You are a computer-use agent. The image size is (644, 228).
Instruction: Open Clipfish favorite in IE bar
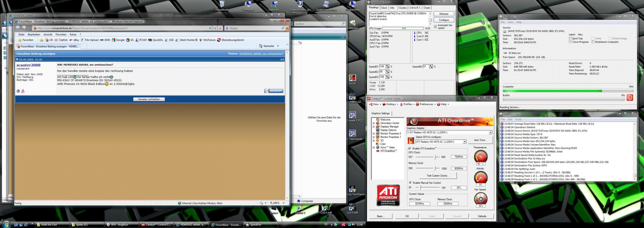click(x=61, y=40)
